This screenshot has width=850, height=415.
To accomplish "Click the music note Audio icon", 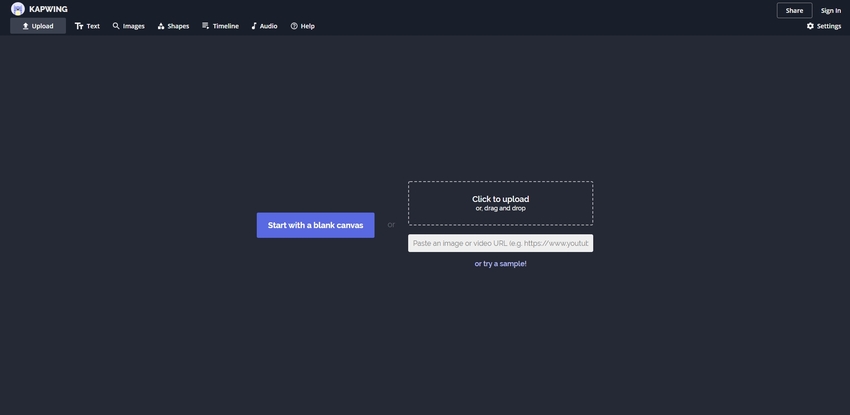I will pyautogui.click(x=254, y=26).
